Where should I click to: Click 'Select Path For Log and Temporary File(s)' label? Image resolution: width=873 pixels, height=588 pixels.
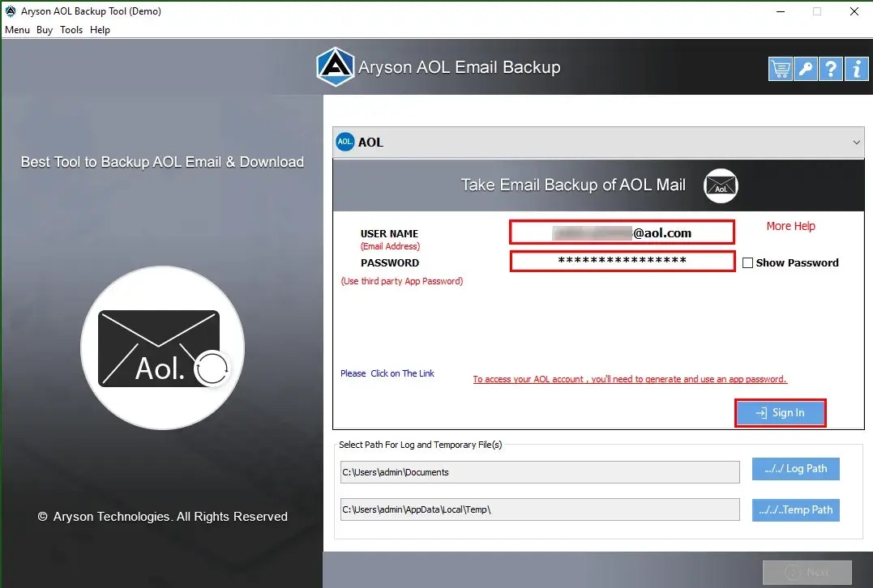coord(421,445)
